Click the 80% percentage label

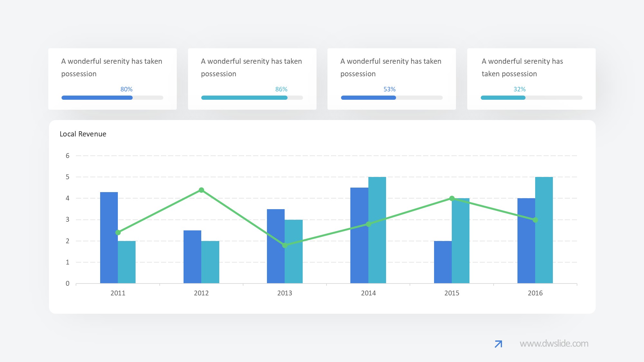coord(126,89)
